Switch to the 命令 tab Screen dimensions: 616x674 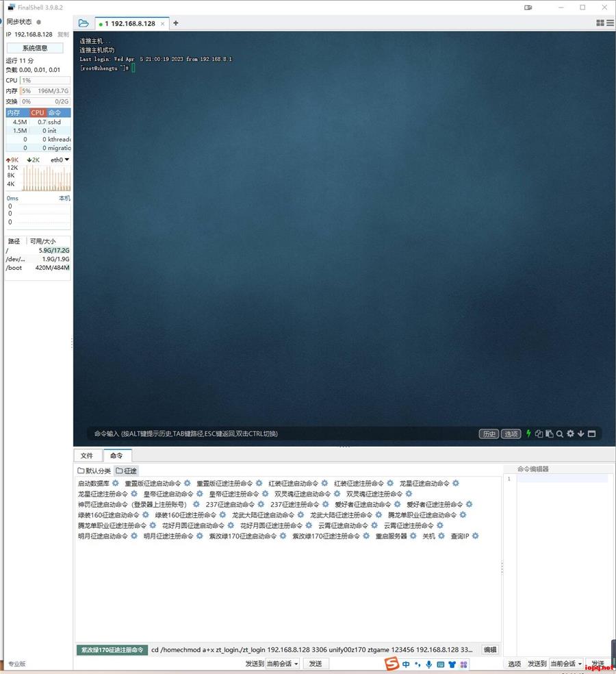pos(116,455)
